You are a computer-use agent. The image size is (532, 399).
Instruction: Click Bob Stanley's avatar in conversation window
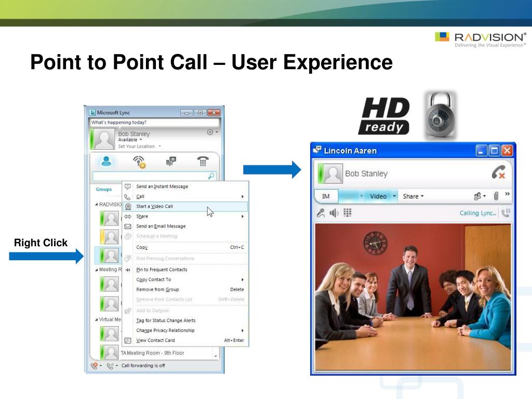pos(332,173)
